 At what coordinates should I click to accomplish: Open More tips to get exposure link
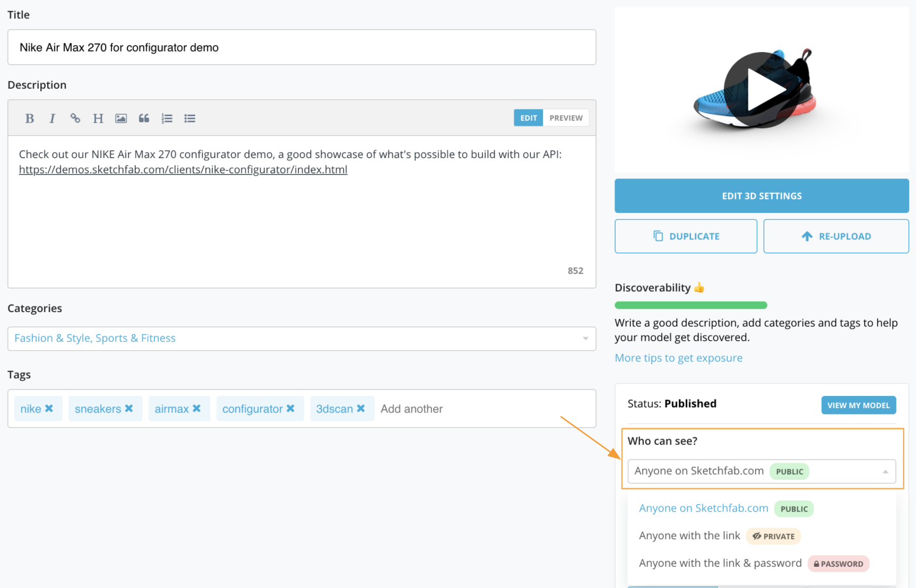tap(678, 358)
